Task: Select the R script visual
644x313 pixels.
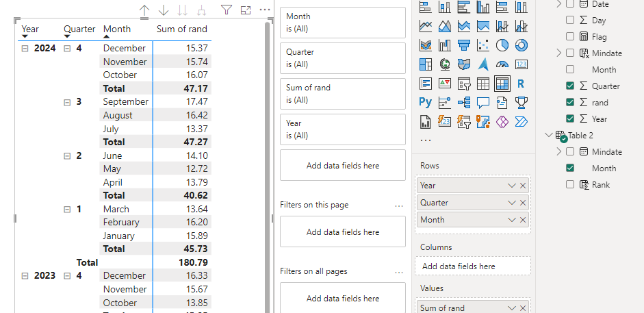Action: click(521, 84)
